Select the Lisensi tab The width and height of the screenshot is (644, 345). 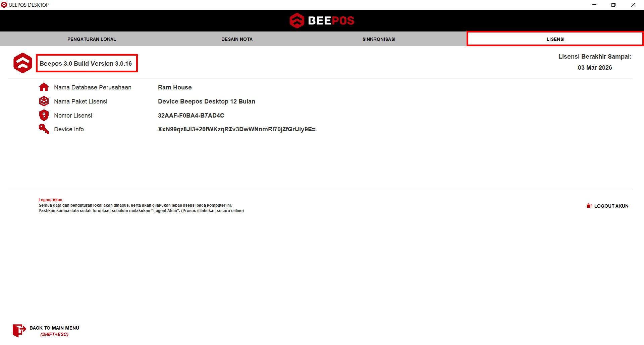pyautogui.click(x=555, y=39)
